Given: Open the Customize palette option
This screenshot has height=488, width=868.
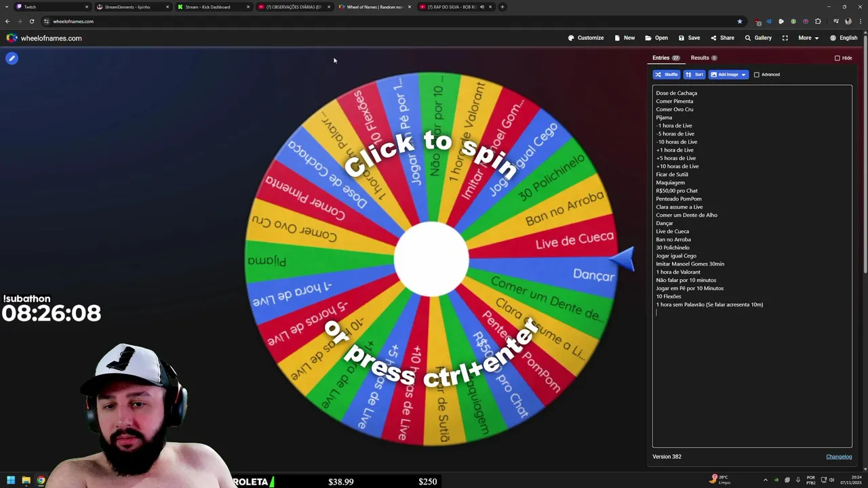Looking at the screenshot, I should 586,38.
